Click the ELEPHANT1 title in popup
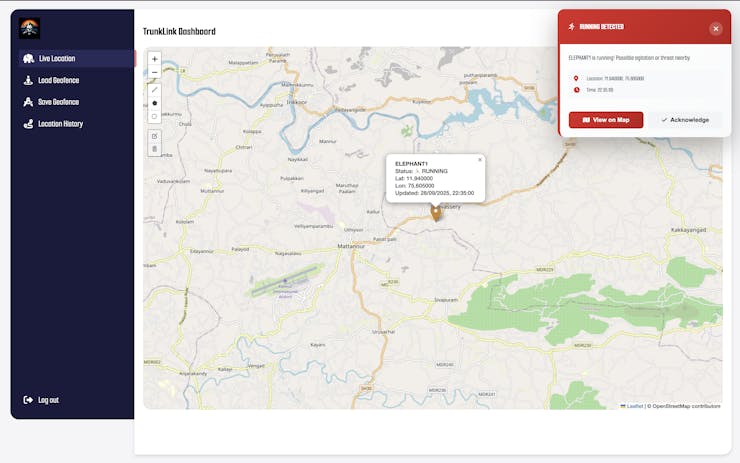This screenshot has height=463, width=740. point(412,164)
